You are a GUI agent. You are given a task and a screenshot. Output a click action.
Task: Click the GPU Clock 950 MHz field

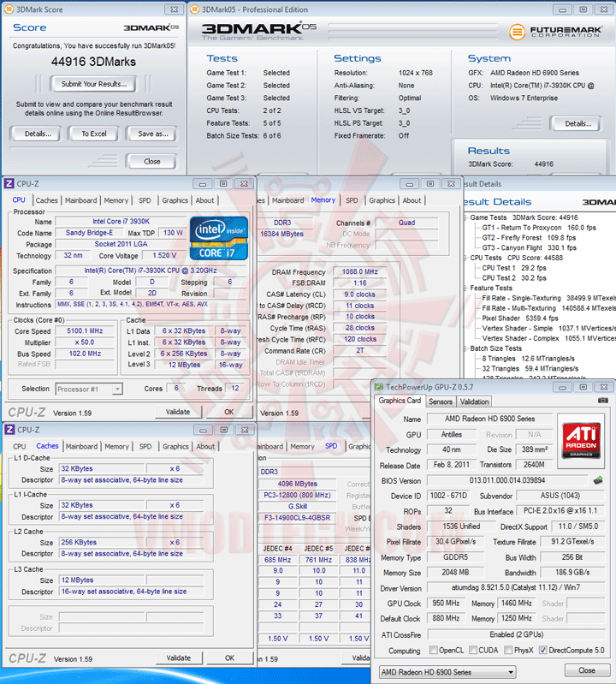tap(446, 603)
